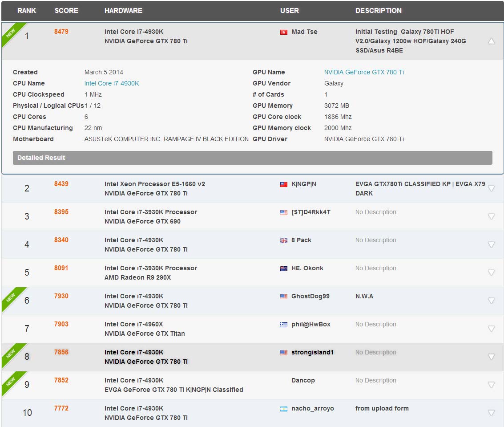Expand the K|NGP|N rank 2 result row
The width and height of the screenshot is (504, 427).
pos(491,188)
